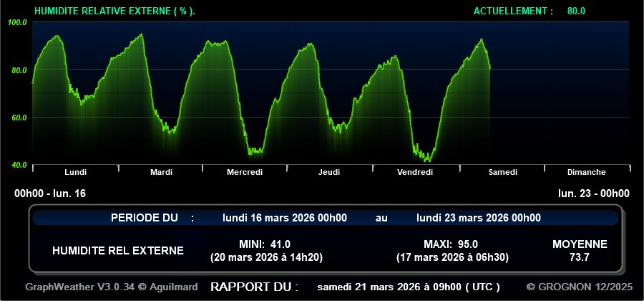Select the Mercredi day marker
Screen dimensions: 644x301
point(245,172)
